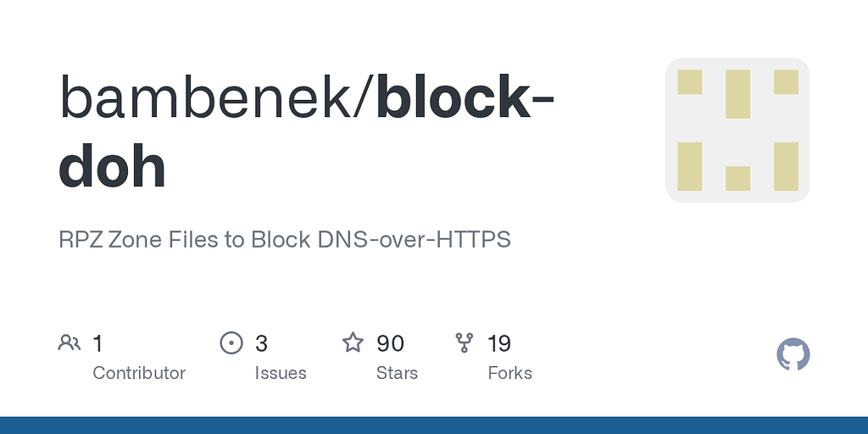
Task: Click the identicon's small bottom-center square
Action: 737,178
